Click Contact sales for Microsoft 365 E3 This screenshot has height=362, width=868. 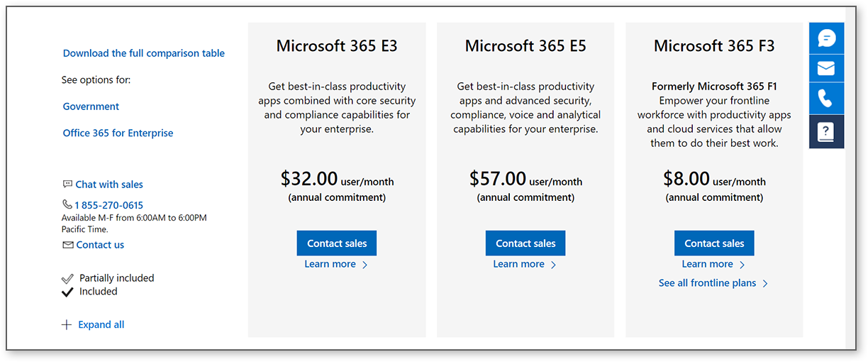point(337,243)
